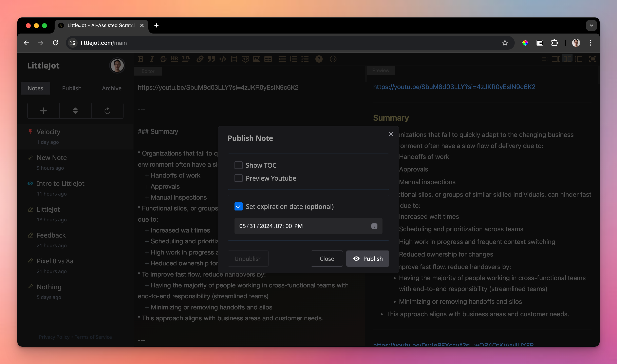Screen dimensions: 617x364
Task: Click the insert table toolbar icon
Action: (268, 59)
